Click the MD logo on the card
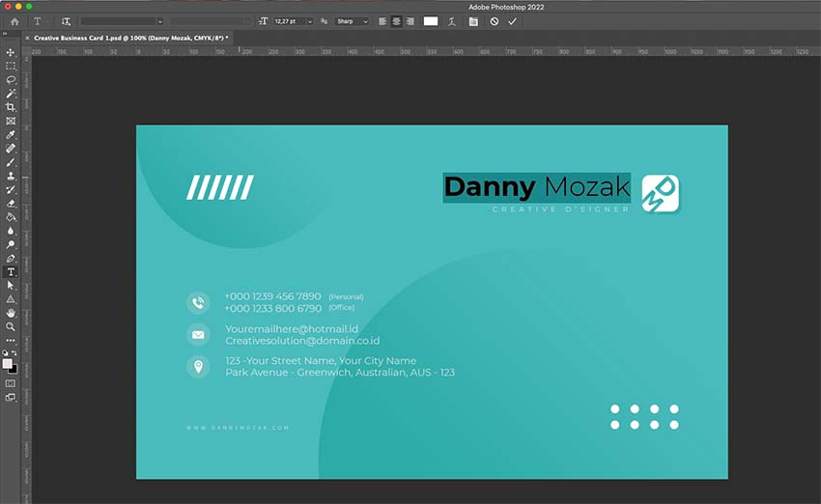 pyautogui.click(x=661, y=194)
